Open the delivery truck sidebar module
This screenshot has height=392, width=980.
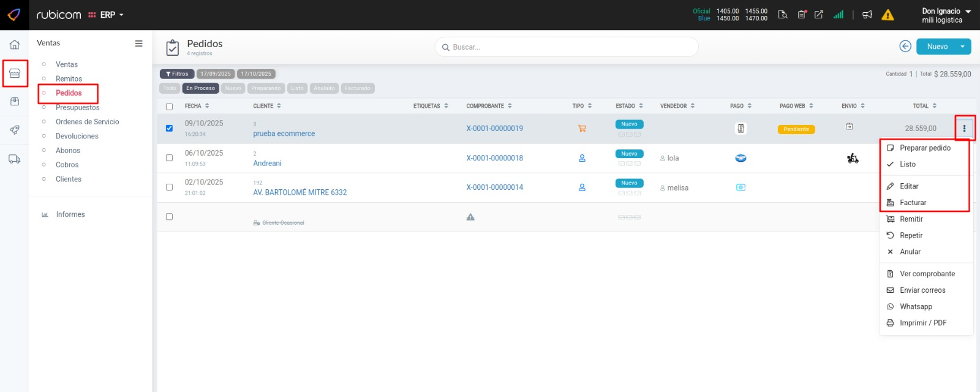click(15, 159)
